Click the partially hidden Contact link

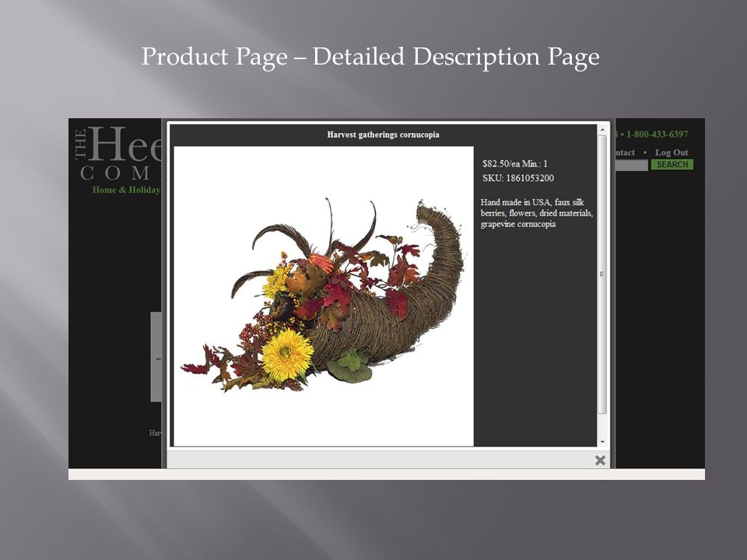pos(625,152)
